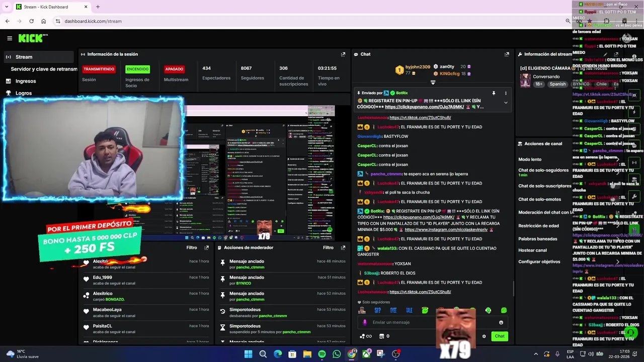This screenshot has height=362, width=644.
Task: Click the ENCENDIDO partner income badge
Action: (137, 69)
